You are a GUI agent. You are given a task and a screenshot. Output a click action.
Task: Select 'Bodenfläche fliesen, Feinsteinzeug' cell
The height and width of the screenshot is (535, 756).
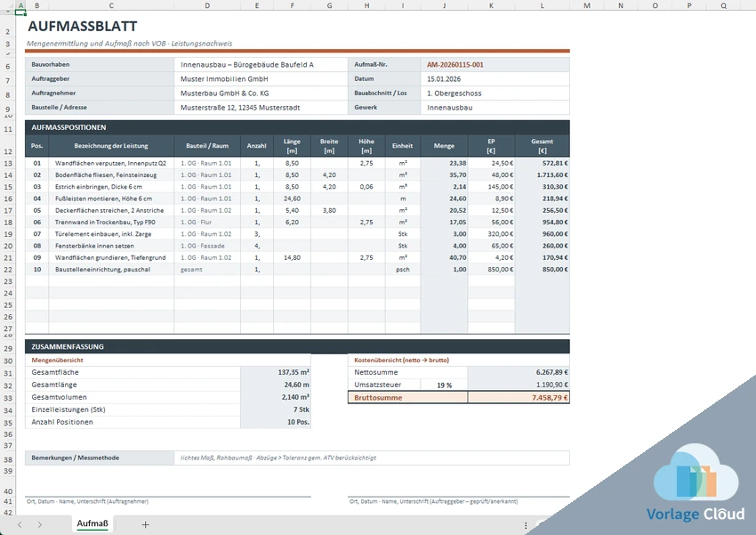pyautogui.click(x=111, y=175)
